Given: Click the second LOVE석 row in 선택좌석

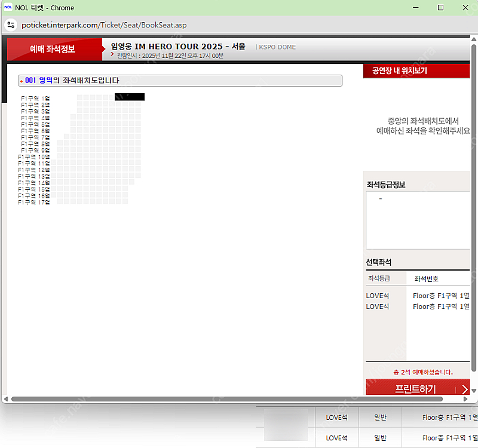Looking at the screenshot, I should click(x=418, y=306).
